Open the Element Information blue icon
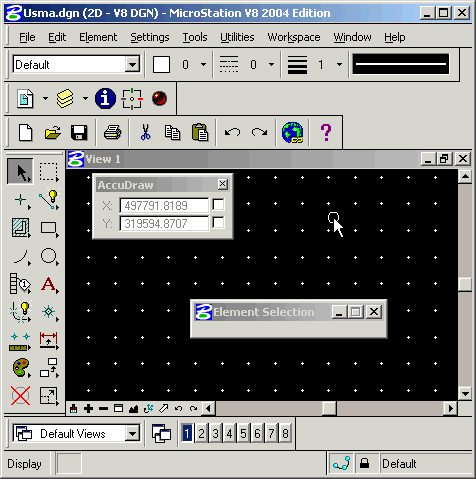 105,98
